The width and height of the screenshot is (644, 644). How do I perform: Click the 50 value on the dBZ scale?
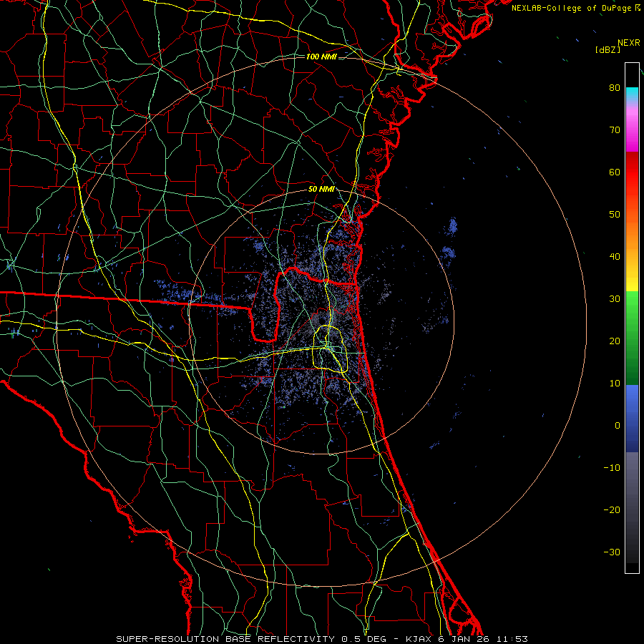coord(615,215)
